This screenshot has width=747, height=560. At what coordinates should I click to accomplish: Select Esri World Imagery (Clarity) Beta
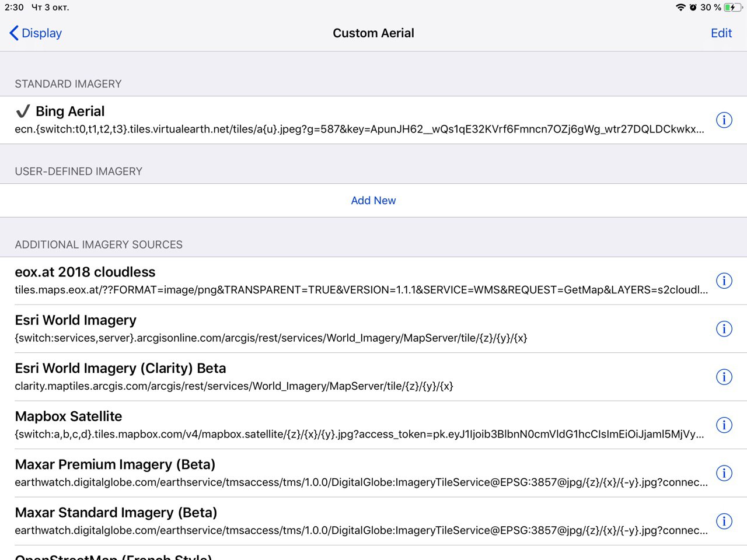[373, 377]
